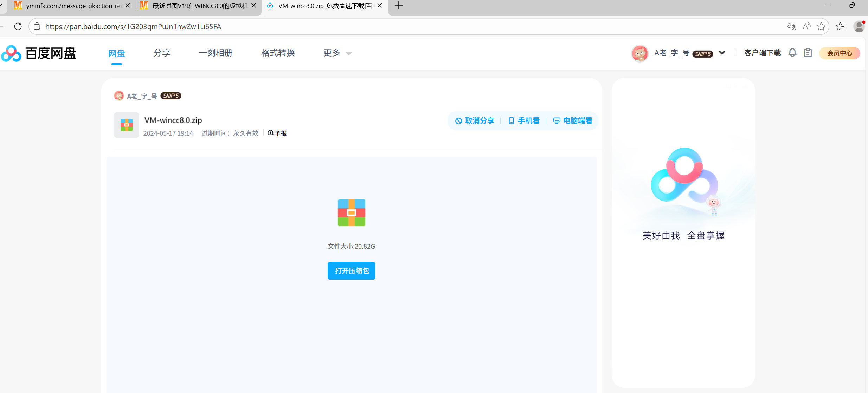Open the clipboard task list icon

coord(808,53)
